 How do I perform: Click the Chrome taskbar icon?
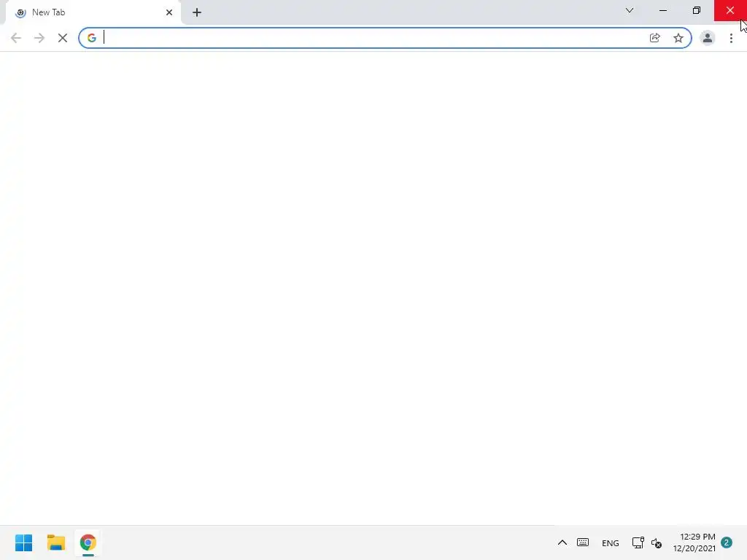(x=88, y=542)
